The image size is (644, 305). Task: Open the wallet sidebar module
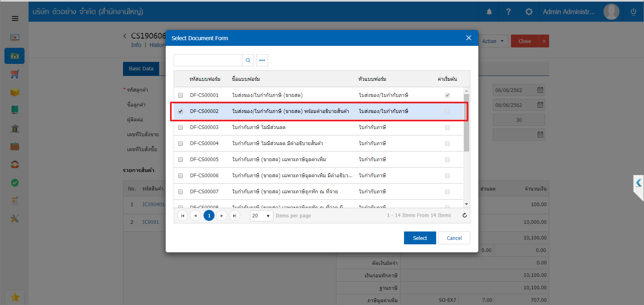click(x=15, y=147)
